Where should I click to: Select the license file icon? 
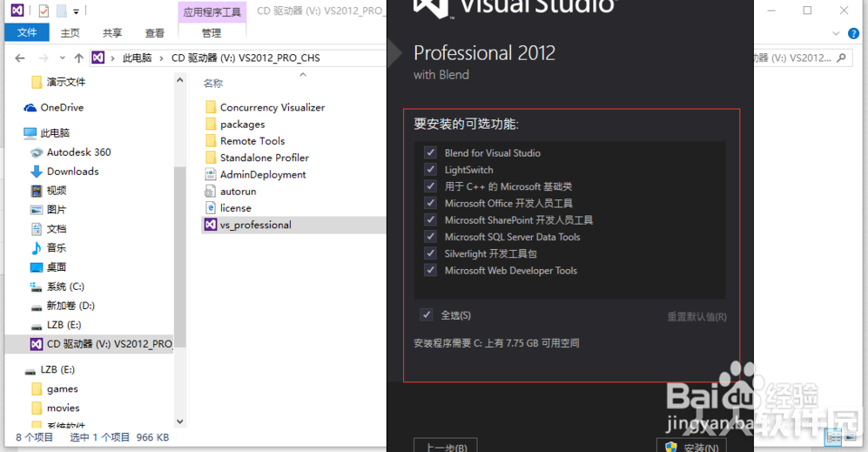(211, 208)
